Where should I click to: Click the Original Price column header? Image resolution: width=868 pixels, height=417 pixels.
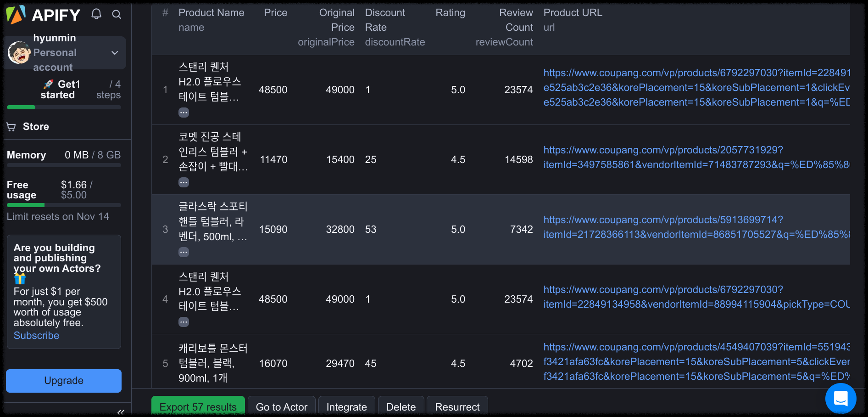(336, 20)
